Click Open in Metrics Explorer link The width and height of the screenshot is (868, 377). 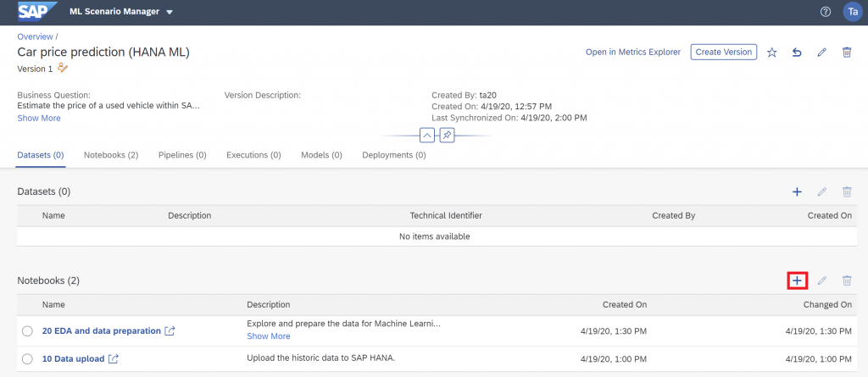point(633,52)
